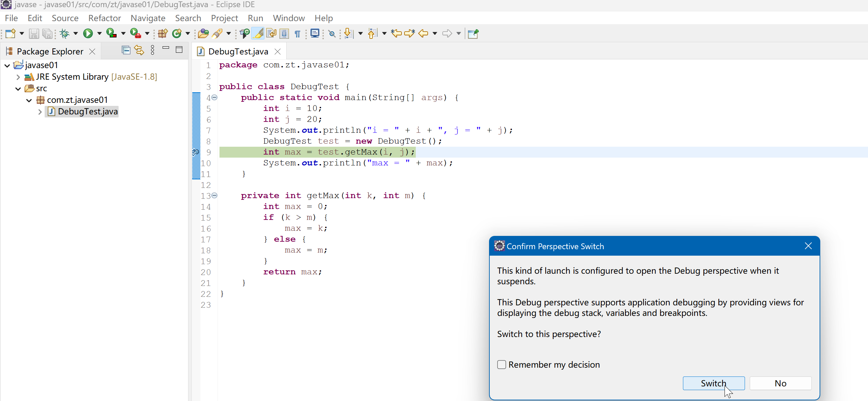
Task: Click Collapse All icon in Package Explorer
Action: pos(126,51)
